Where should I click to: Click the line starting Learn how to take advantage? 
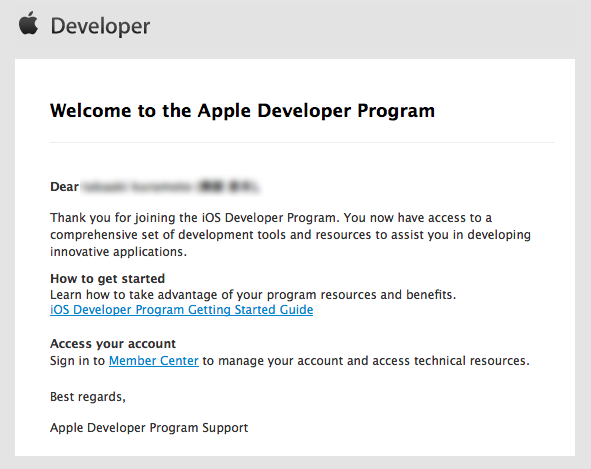point(253,294)
